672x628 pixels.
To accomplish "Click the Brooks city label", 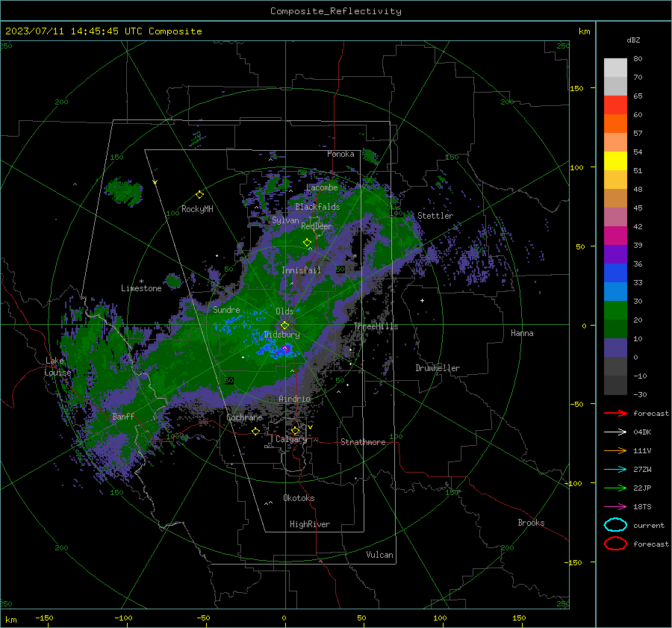I will 531,523.
